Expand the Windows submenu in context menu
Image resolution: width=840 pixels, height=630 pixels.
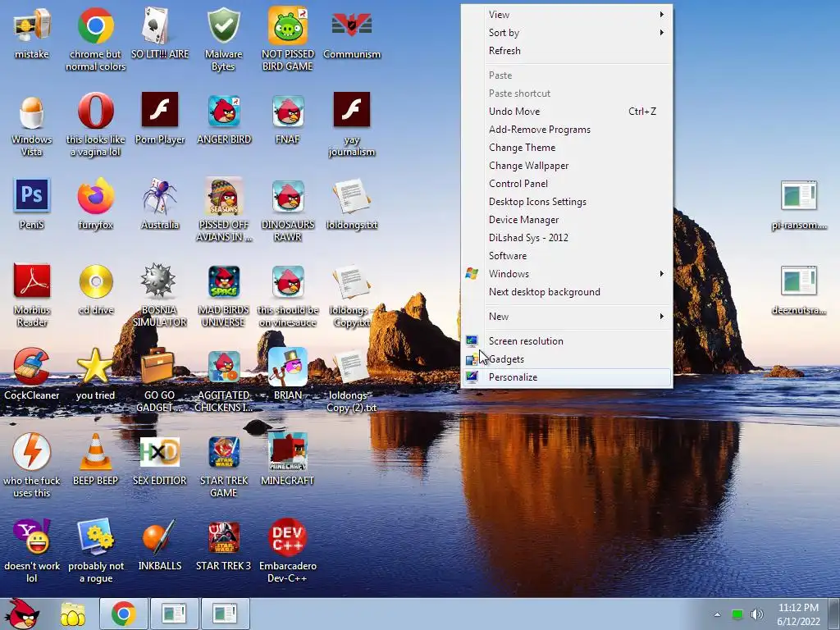click(567, 274)
